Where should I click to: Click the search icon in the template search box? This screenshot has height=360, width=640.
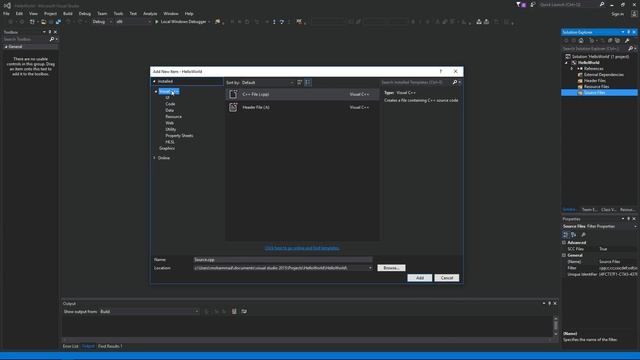click(455, 82)
